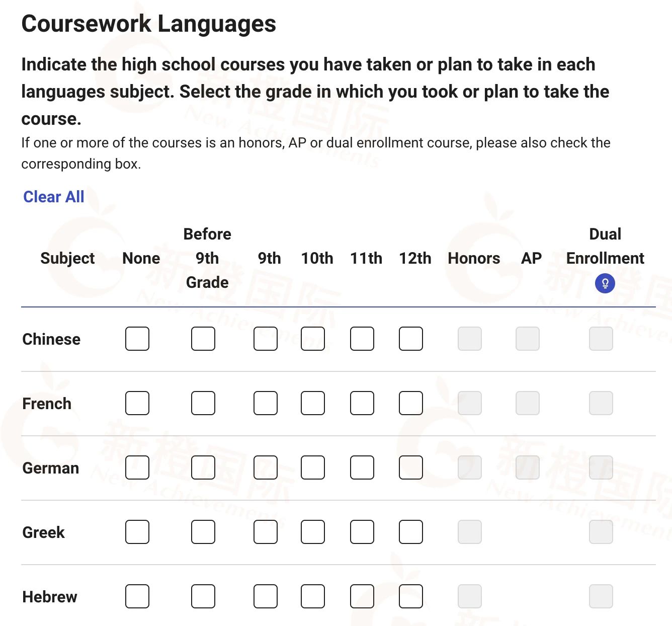This screenshot has height=626, width=672.
Task: Check Before 9th Grade for French
Action: [203, 403]
